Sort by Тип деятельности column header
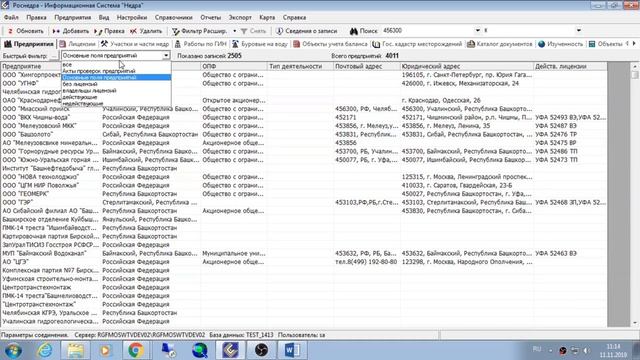The width and height of the screenshot is (640, 360). [x=300, y=66]
